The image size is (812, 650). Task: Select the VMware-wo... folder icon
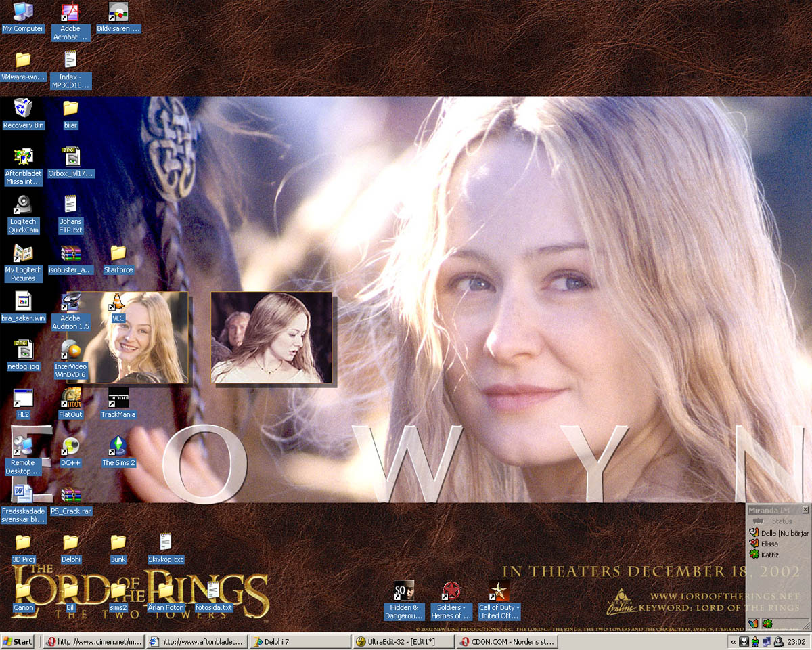23,67
